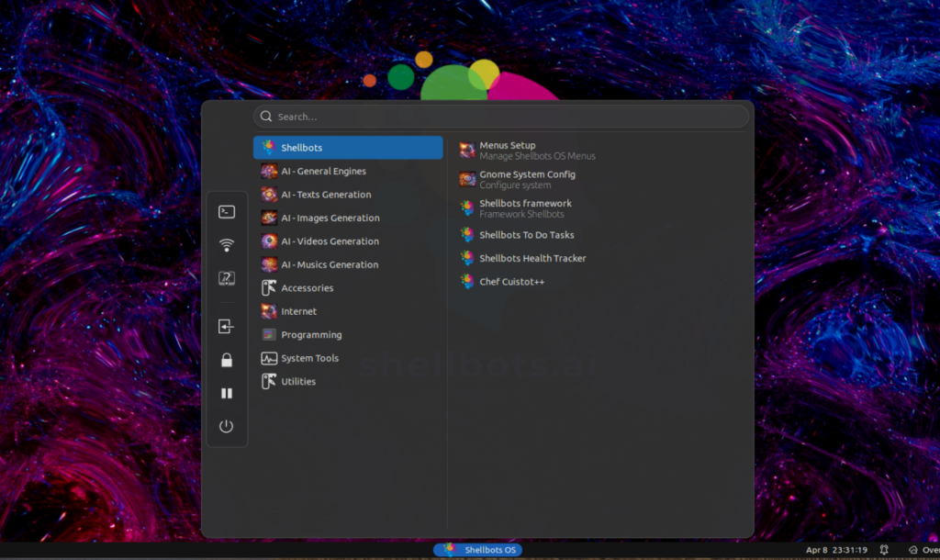The image size is (940, 560).
Task: Click the notification bell in the panel
Action: pyautogui.click(x=883, y=550)
